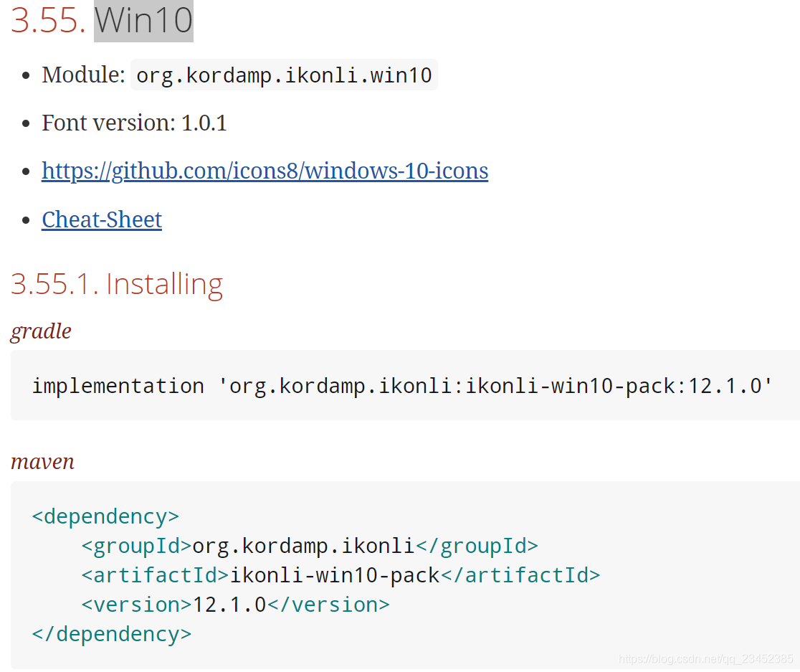Select the module name org.kordamp.ikonli.win10

point(284,75)
